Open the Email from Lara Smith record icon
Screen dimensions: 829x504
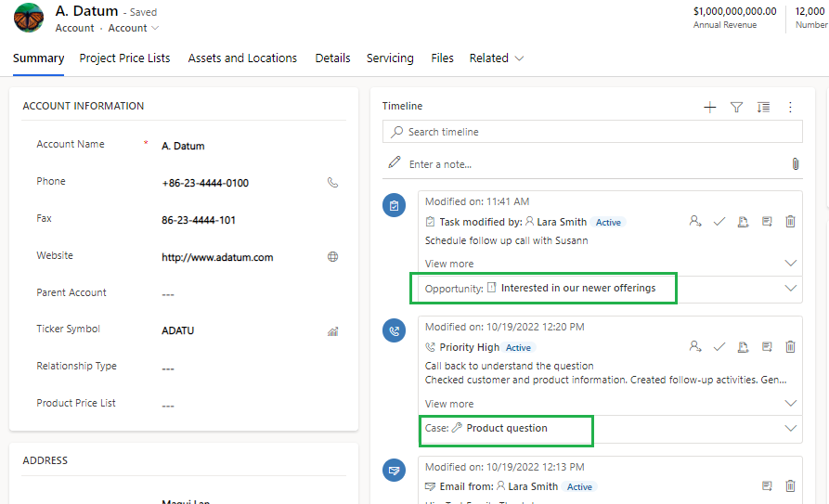point(767,486)
